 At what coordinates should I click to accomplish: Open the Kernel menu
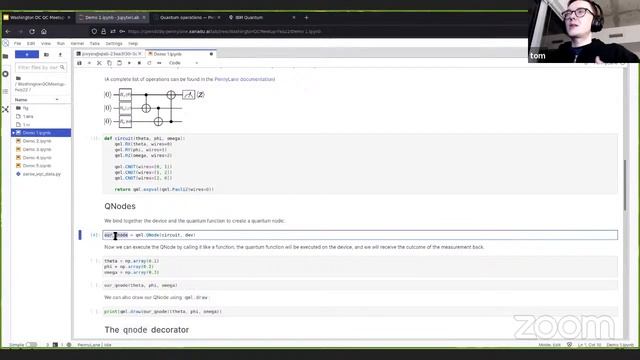[x=77, y=43]
